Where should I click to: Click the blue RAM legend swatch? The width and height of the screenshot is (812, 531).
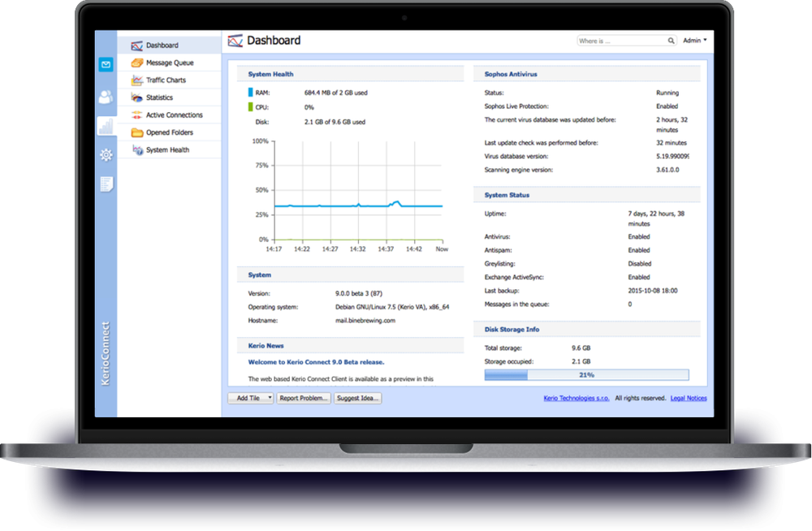251,93
